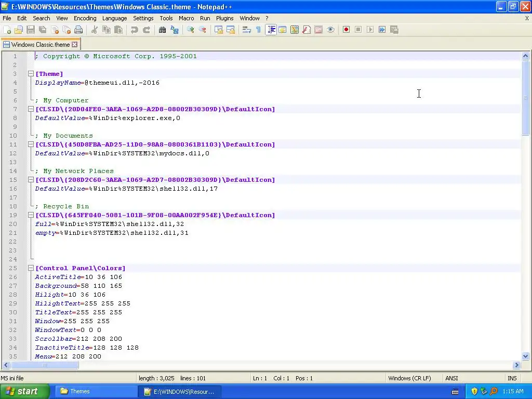Toggle the INS insert mode indicator
Screen dimensions: 532x399
(512, 378)
